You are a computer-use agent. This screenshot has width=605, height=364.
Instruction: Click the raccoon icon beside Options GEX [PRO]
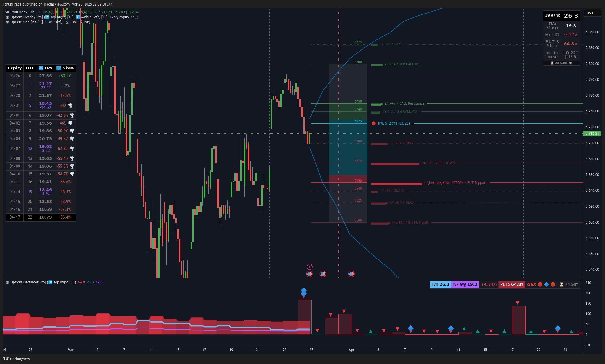point(7,22)
